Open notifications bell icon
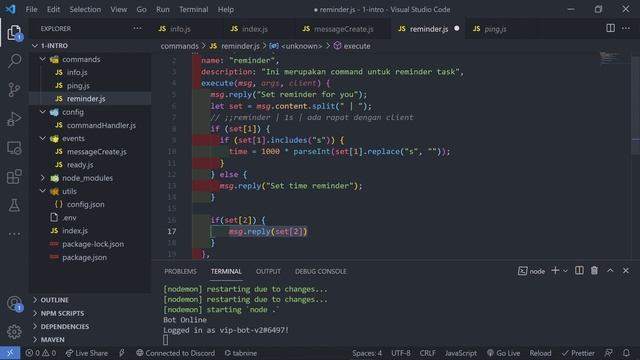The width and height of the screenshot is (640, 360). pyautogui.click(x=626, y=353)
